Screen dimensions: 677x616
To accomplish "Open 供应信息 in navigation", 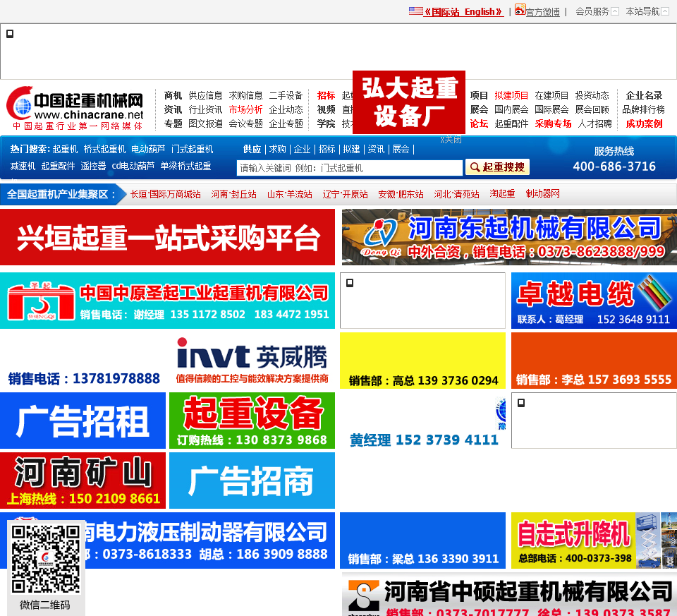I will tap(205, 95).
